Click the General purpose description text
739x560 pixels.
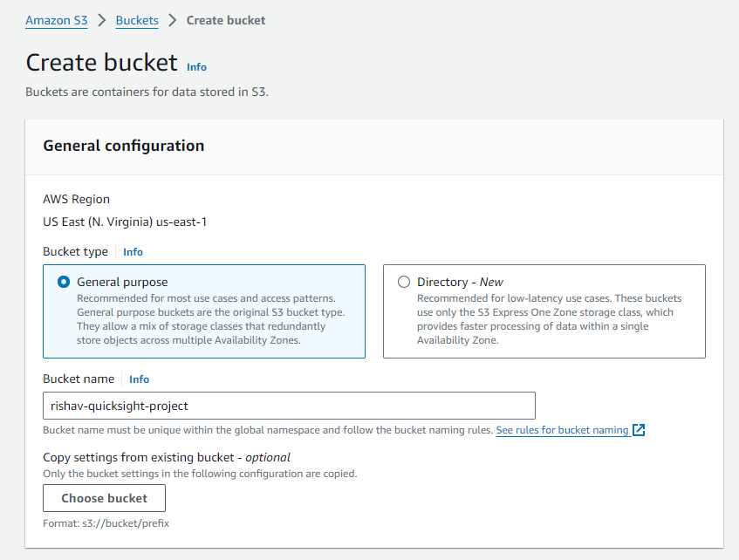(210, 319)
